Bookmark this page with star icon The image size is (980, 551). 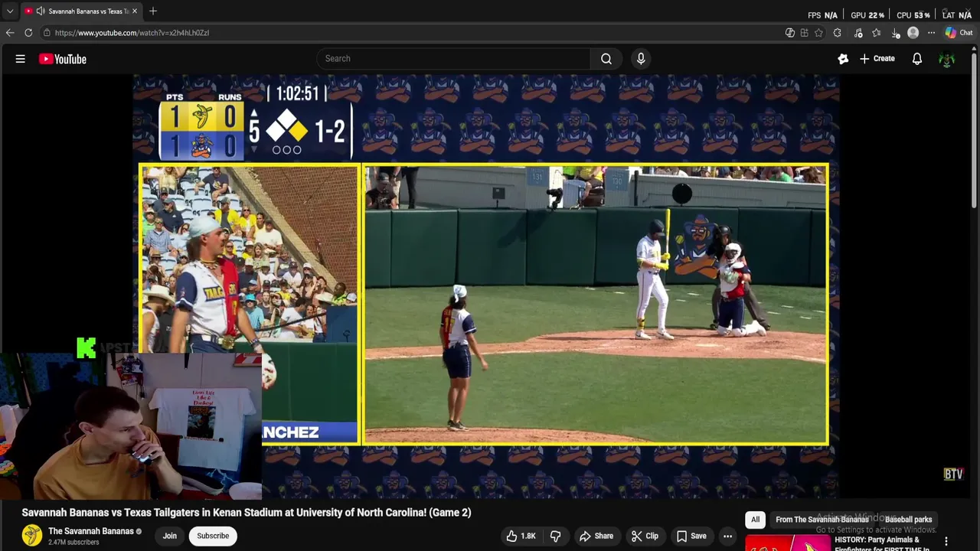point(818,33)
